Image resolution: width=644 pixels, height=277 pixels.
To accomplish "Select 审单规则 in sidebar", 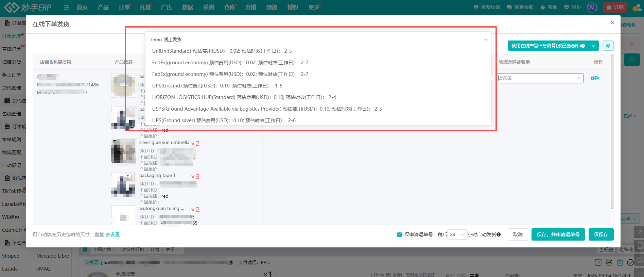I will (12, 140).
